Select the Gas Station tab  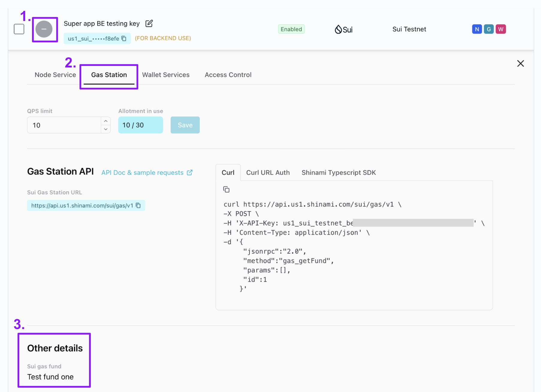[x=109, y=75]
